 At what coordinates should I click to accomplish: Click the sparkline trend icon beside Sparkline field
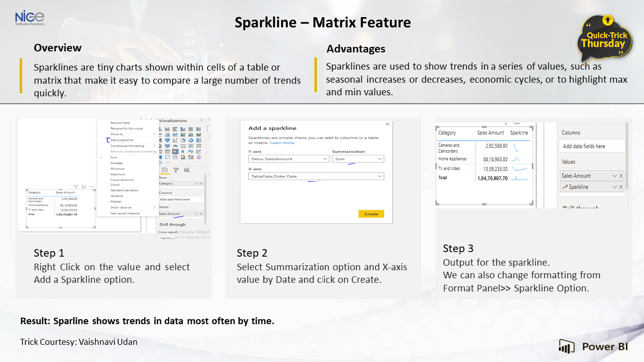565,187
